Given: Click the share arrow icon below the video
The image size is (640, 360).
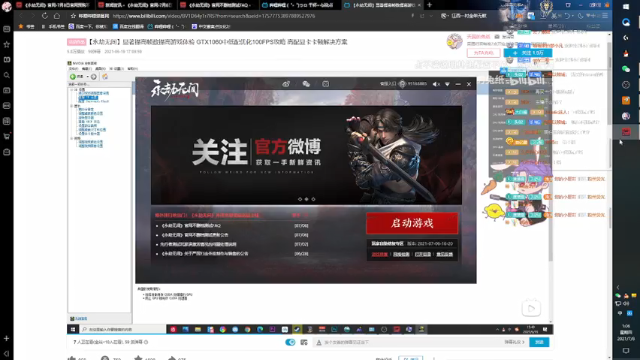Looking at the screenshot, I should pos(171,358).
